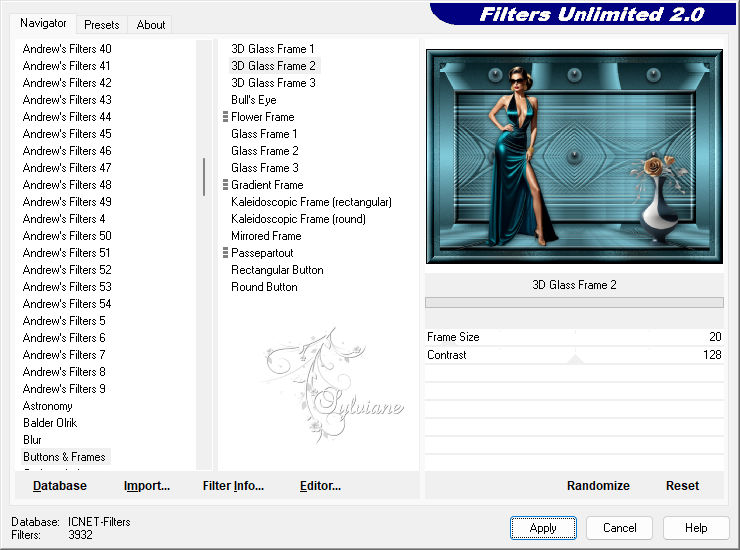Select Andrew's Filters 49 category

click(x=67, y=202)
